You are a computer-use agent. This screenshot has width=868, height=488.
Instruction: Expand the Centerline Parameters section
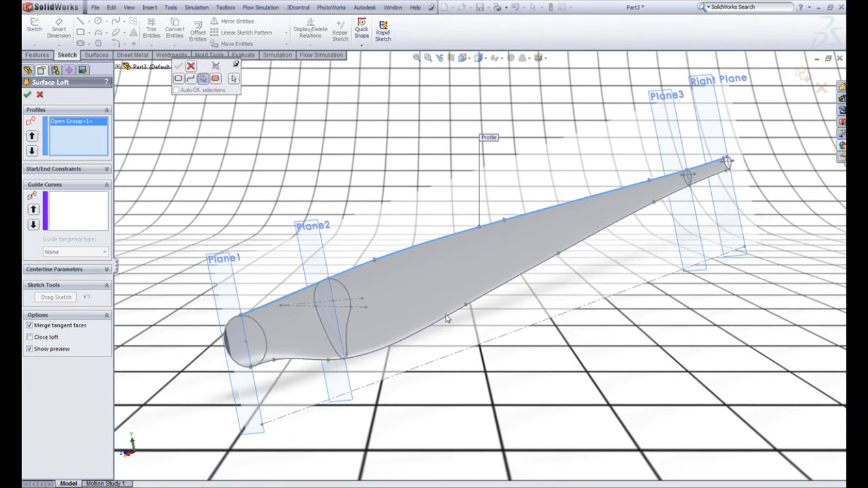[66, 269]
